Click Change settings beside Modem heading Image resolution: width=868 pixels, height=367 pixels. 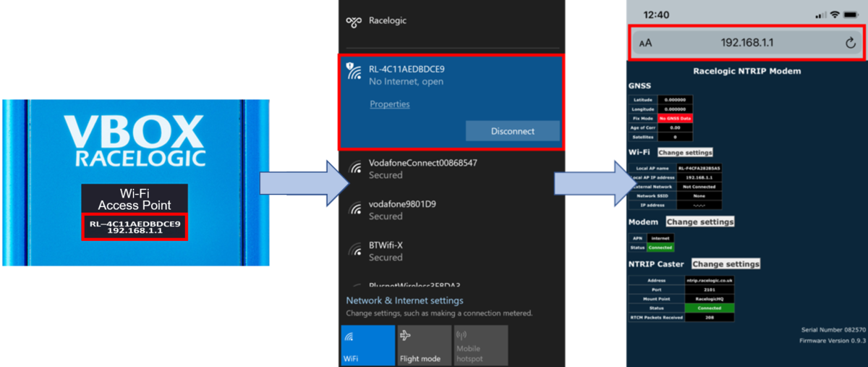tap(700, 222)
